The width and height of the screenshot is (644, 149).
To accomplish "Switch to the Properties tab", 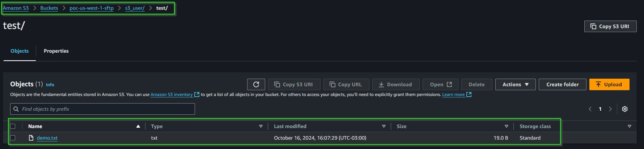I will pyautogui.click(x=56, y=51).
